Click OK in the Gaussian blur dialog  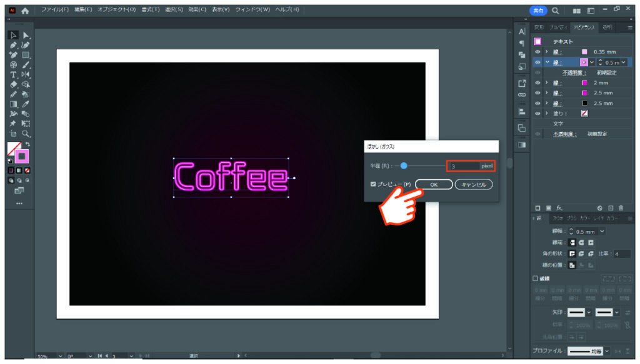click(434, 185)
